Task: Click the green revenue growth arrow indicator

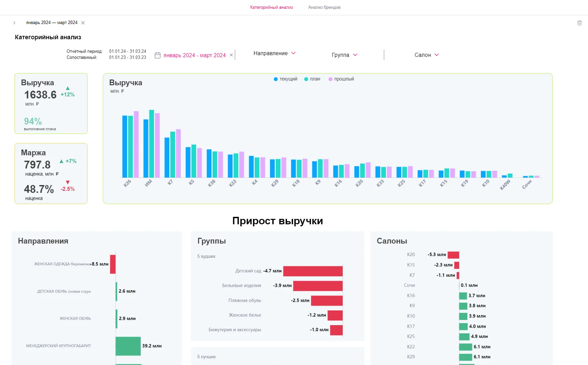Action: pyautogui.click(x=68, y=88)
